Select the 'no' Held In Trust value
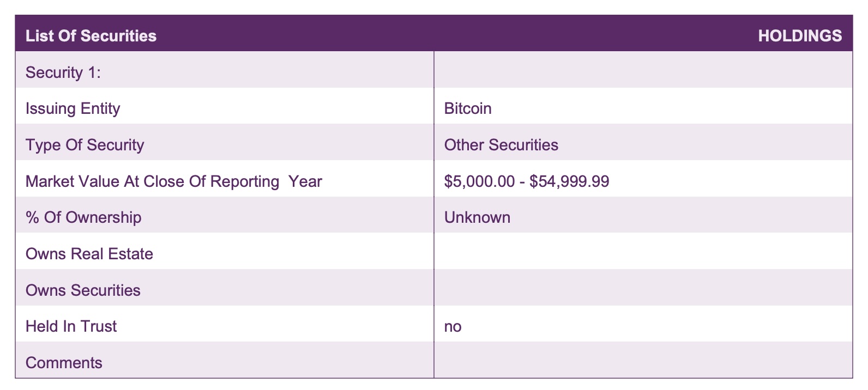 pos(453,327)
